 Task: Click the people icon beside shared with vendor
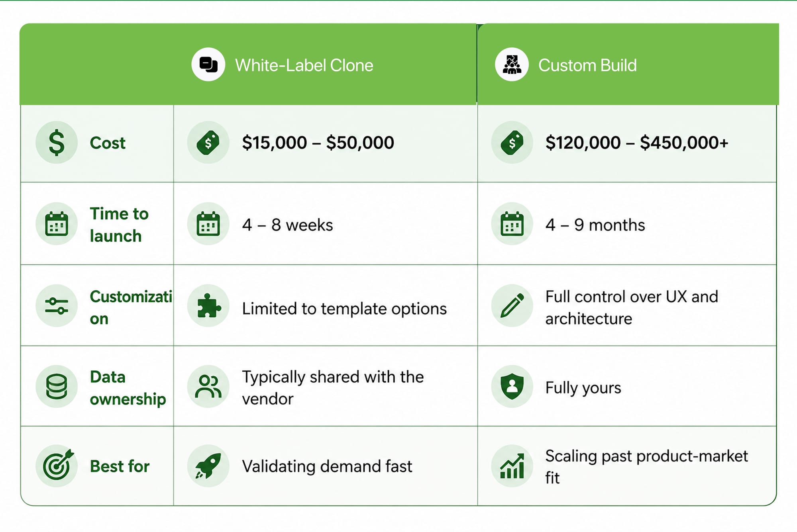click(x=208, y=386)
